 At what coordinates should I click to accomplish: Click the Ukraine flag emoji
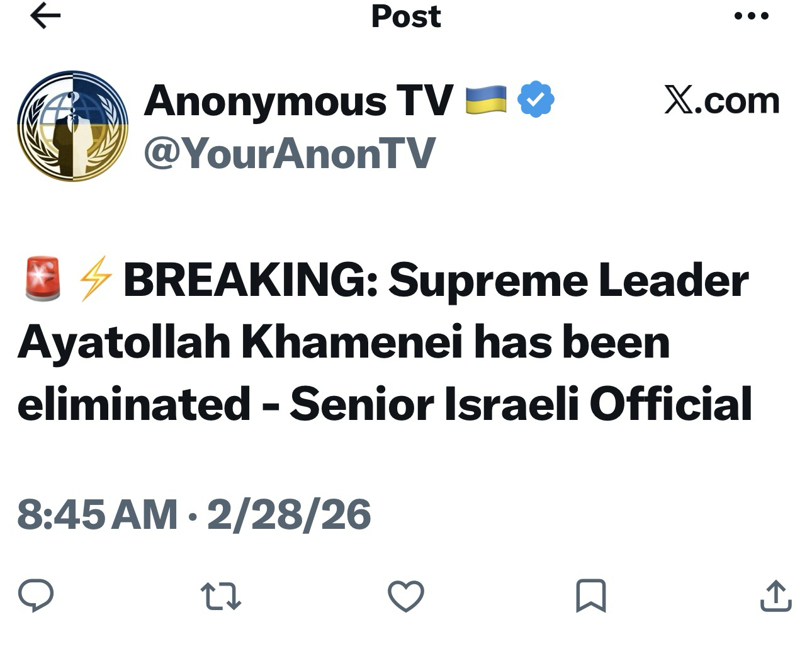point(486,100)
